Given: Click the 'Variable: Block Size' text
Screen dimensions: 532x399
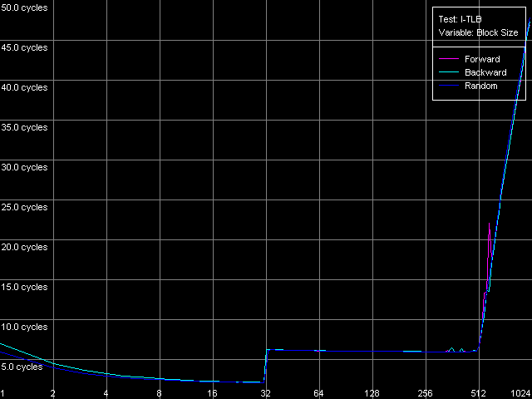Looking at the screenshot, I should (478, 33).
